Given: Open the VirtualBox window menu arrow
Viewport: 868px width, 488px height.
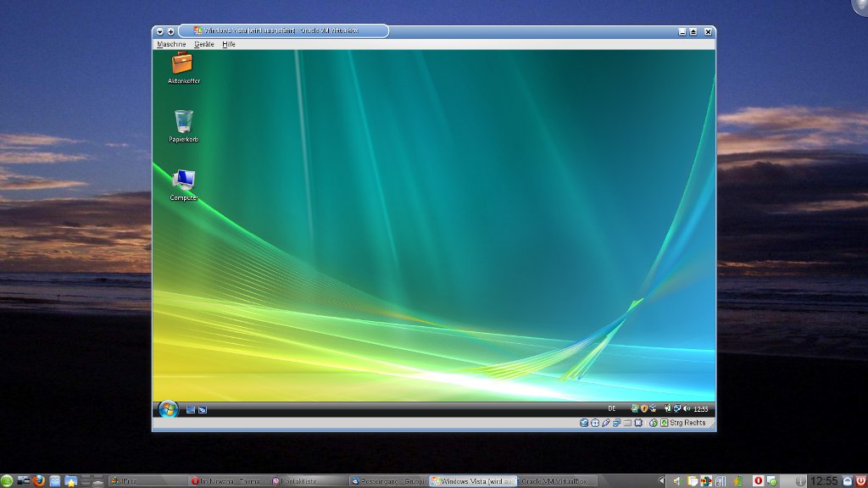Looking at the screenshot, I should [160, 31].
